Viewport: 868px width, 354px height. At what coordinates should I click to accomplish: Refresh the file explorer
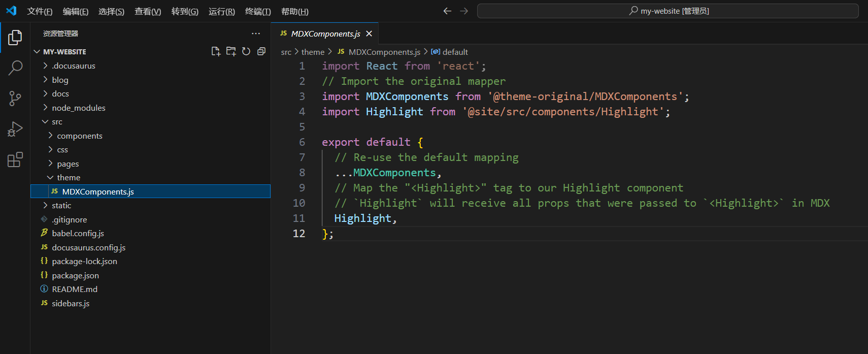pos(246,51)
